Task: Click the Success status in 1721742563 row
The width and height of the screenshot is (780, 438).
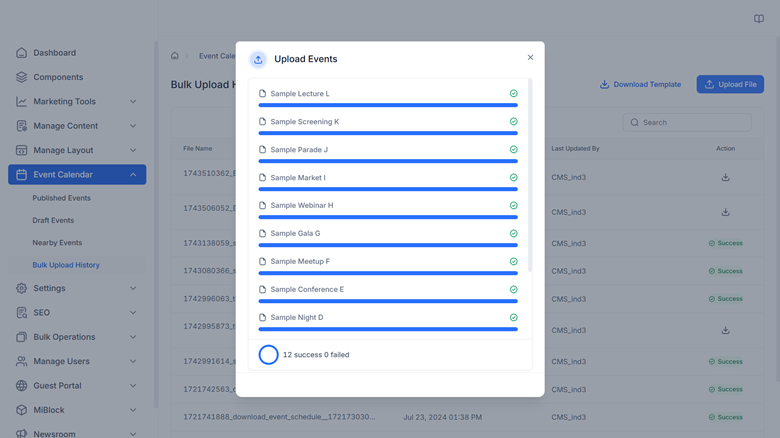Action: click(x=725, y=389)
